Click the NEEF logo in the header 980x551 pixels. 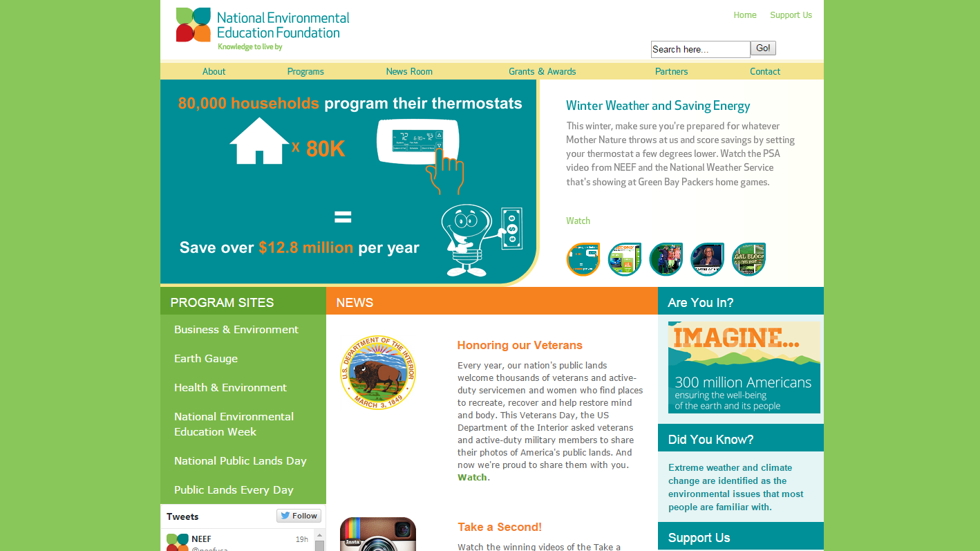[x=263, y=29]
